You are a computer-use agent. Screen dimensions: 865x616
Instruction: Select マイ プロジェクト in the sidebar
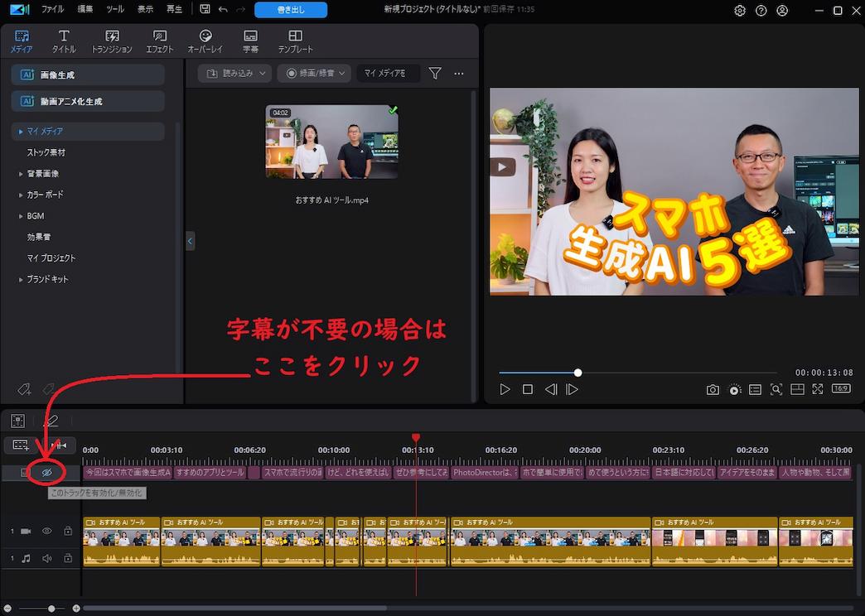pos(51,258)
